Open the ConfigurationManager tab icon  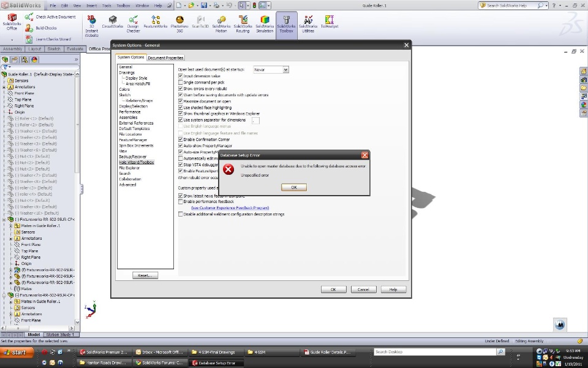coord(24,59)
